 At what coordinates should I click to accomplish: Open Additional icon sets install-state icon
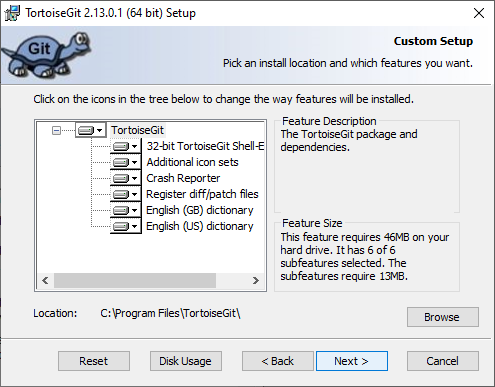pyautogui.click(x=126, y=162)
